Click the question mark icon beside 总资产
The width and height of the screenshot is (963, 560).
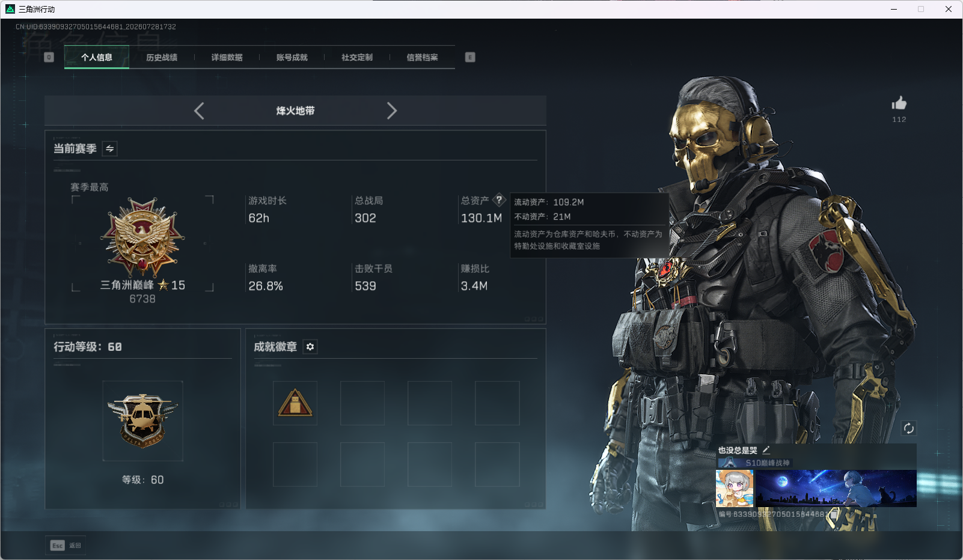(x=499, y=200)
